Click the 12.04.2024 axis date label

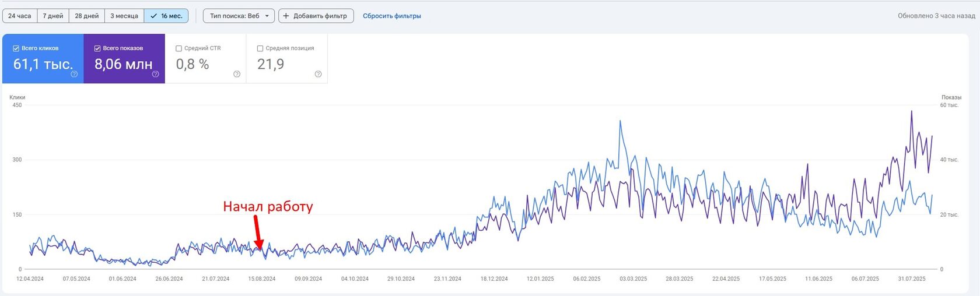tap(30, 279)
